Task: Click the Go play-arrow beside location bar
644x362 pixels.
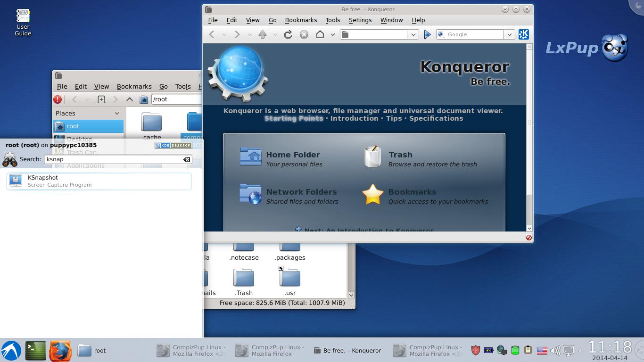Action: point(427,34)
